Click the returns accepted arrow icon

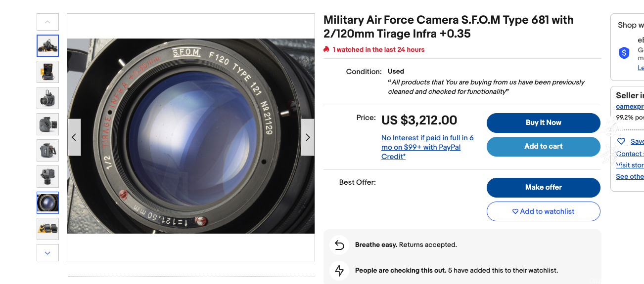pos(339,245)
